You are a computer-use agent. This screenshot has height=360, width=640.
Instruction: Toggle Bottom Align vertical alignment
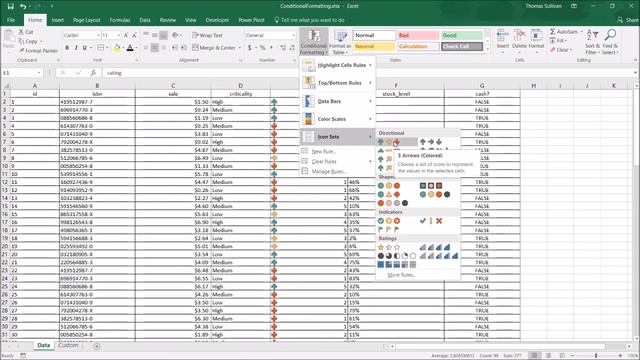163,36
